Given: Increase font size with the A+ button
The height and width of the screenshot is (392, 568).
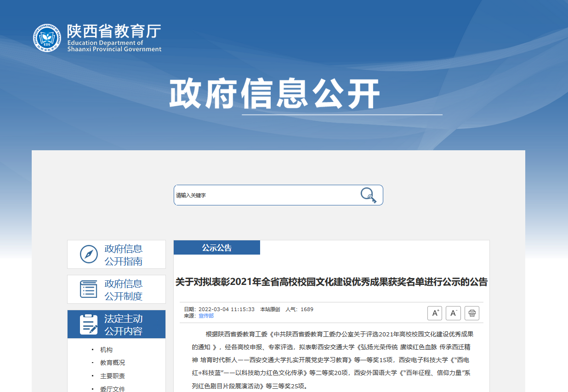Looking at the screenshot, I should pyautogui.click(x=434, y=313).
